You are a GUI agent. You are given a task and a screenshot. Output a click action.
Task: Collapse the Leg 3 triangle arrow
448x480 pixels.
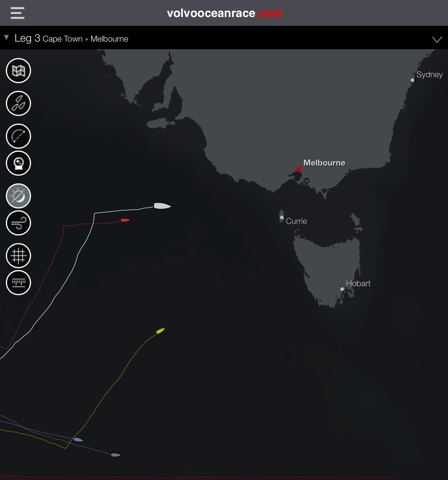point(6,37)
